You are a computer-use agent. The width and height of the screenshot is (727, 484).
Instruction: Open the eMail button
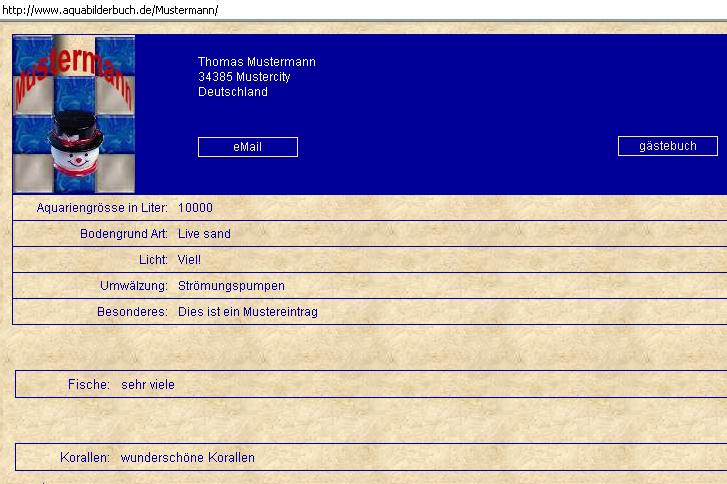(x=247, y=147)
